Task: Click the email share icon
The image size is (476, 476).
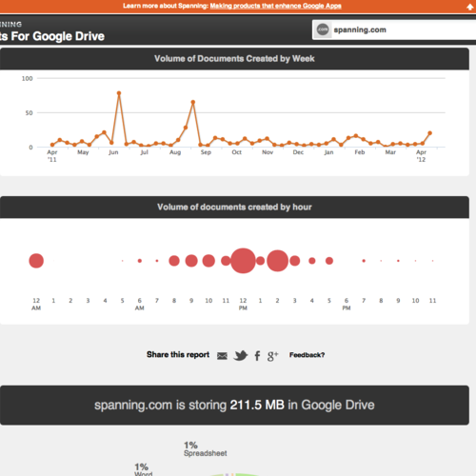Action: [x=222, y=356]
